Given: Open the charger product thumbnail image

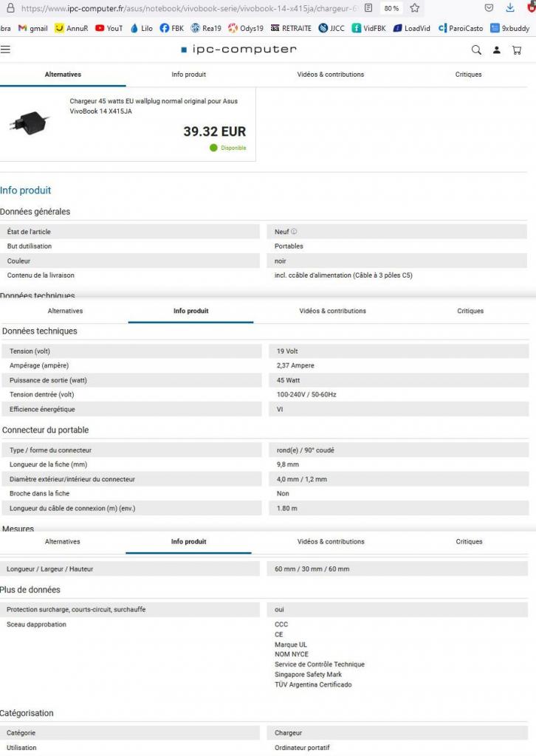Looking at the screenshot, I should click(x=30, y=123).
